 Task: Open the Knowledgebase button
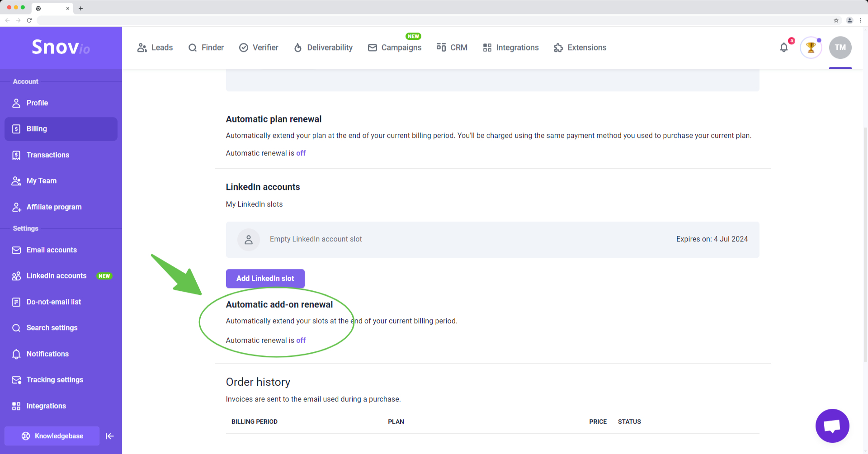pyautogui.click(x=52, y=436)
